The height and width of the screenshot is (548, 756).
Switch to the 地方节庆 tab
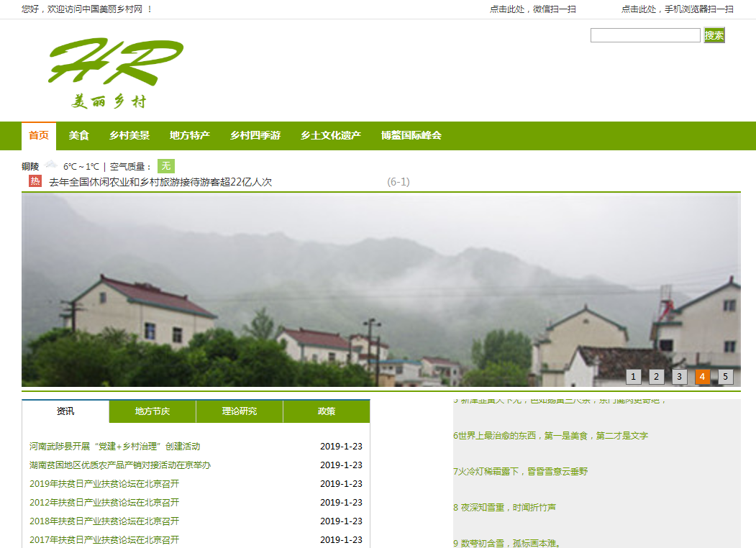click(x=152, y=411)
